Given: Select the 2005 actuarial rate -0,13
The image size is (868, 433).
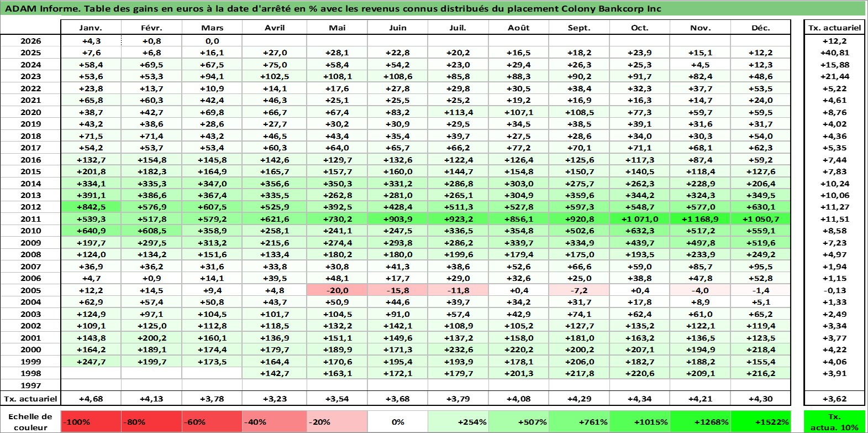Looking at the screenshot, I should coord(834,290).
